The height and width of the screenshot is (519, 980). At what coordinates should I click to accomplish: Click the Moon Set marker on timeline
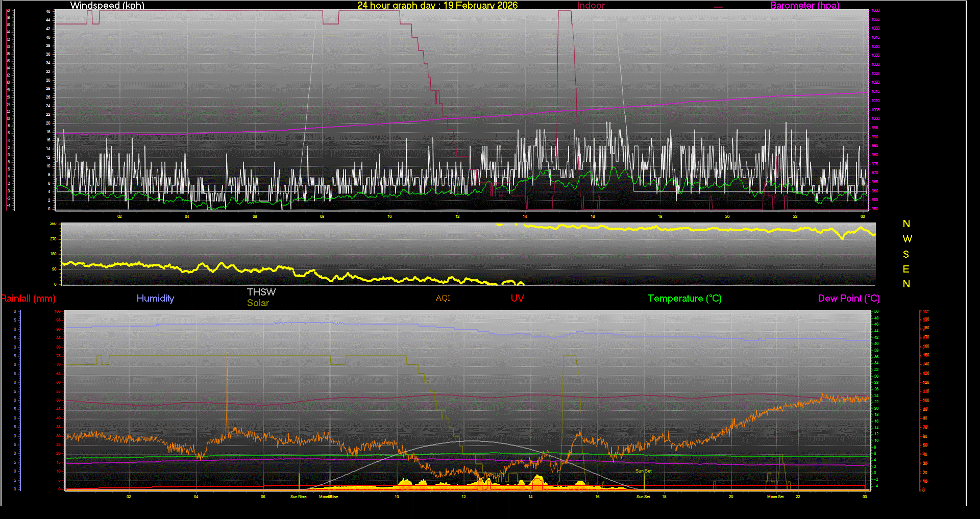[775, 497]
